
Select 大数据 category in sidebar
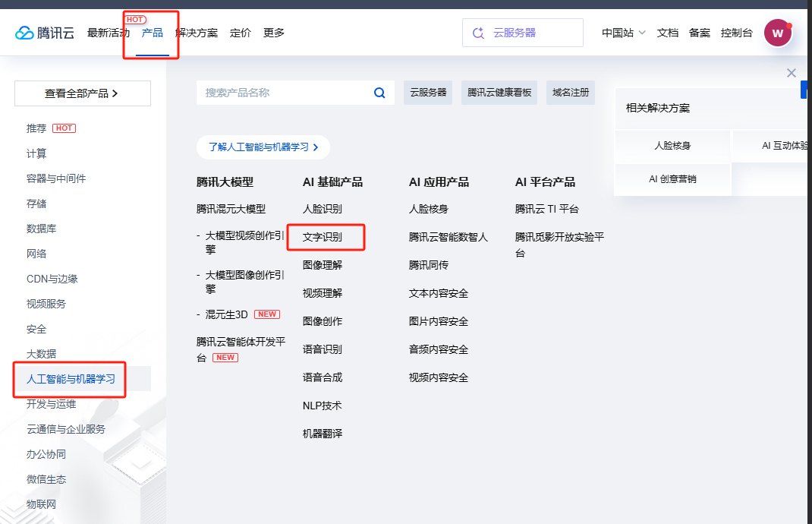point(42,354)
